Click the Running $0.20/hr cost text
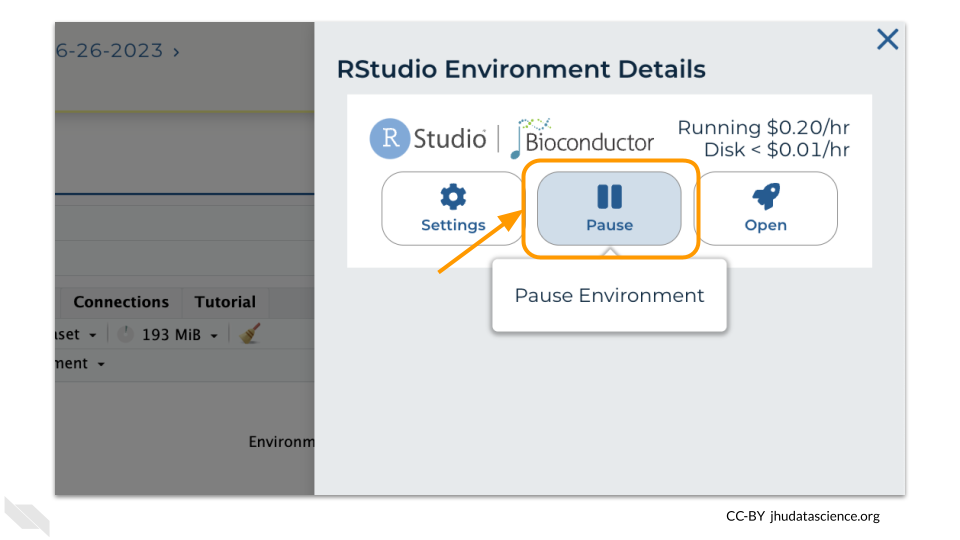This screenshot has height=540, width=960. point(763,127)
